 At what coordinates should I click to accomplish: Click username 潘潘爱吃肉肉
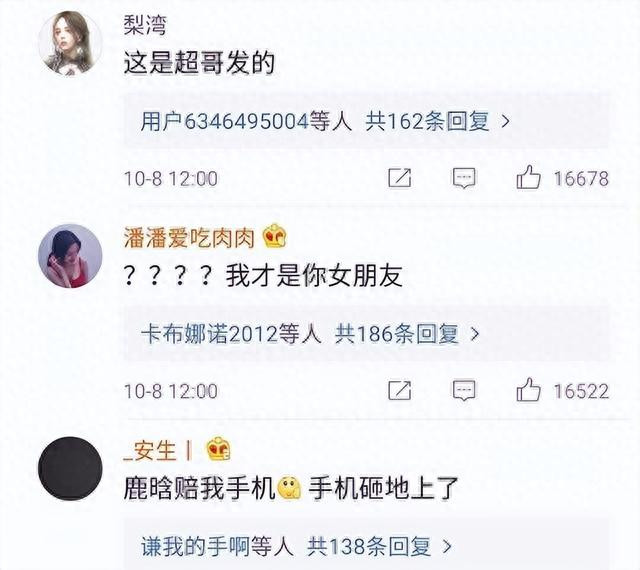[189, 238]
